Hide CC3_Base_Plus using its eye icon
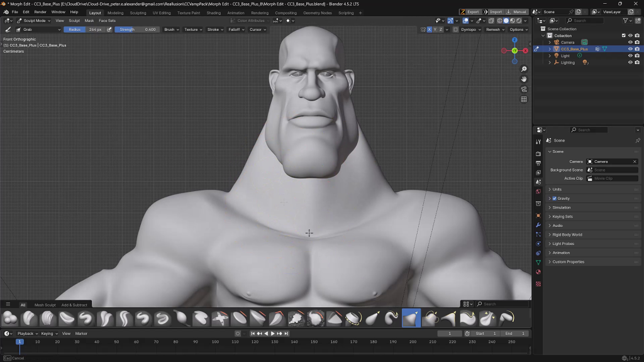The width and height of the screenshot is (644, 362). [x=630, y=49]
